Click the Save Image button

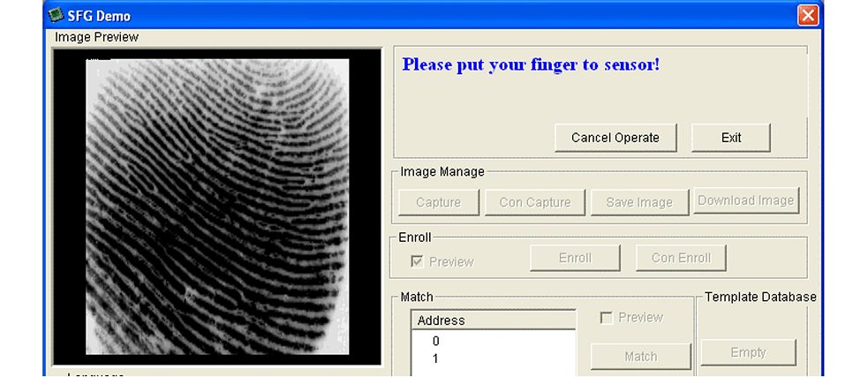[639, 202]
